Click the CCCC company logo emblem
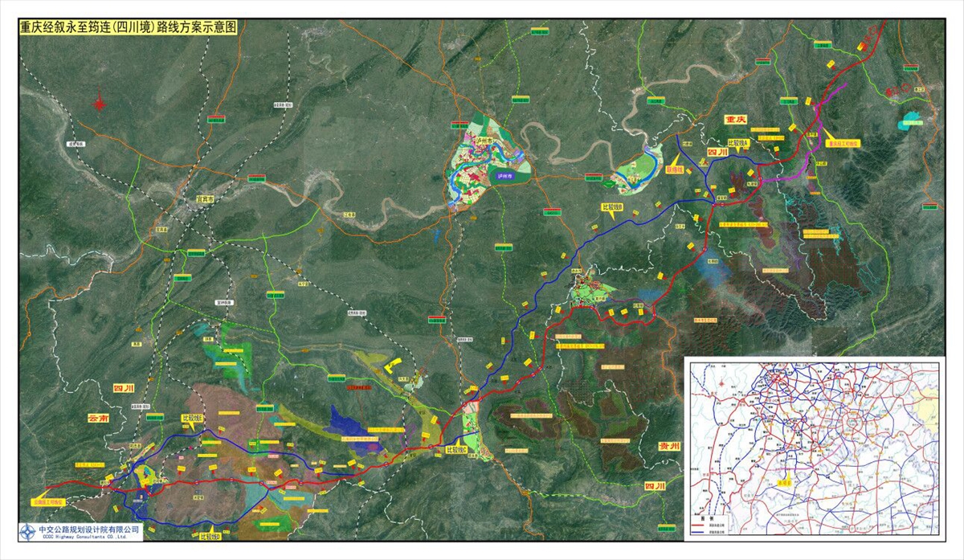Screen dimensions: 964x560 pyautogui.click(x=28, y=531)
